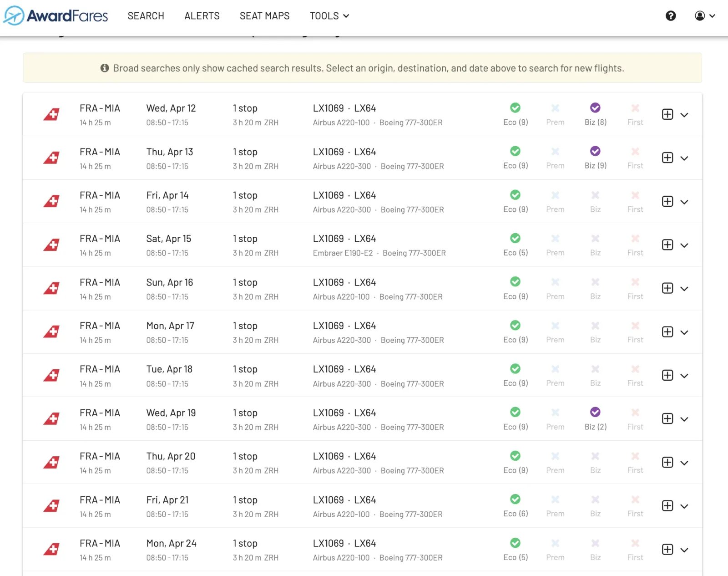The width and height of the screenshot is (728, 576).
Task: Click the Swiss airline logo for Wed, Apr 12
Action: 51,114
